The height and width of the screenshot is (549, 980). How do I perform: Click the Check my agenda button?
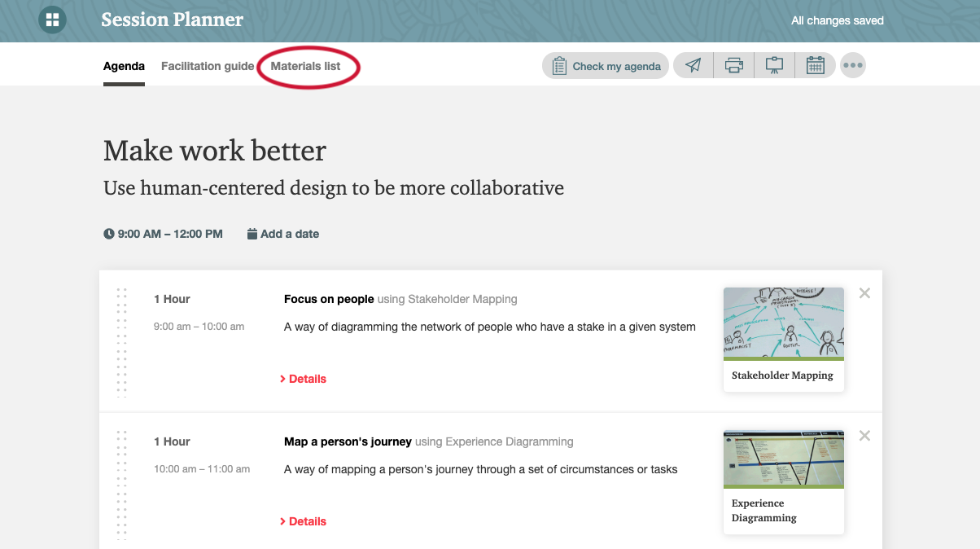coord(606,66)
